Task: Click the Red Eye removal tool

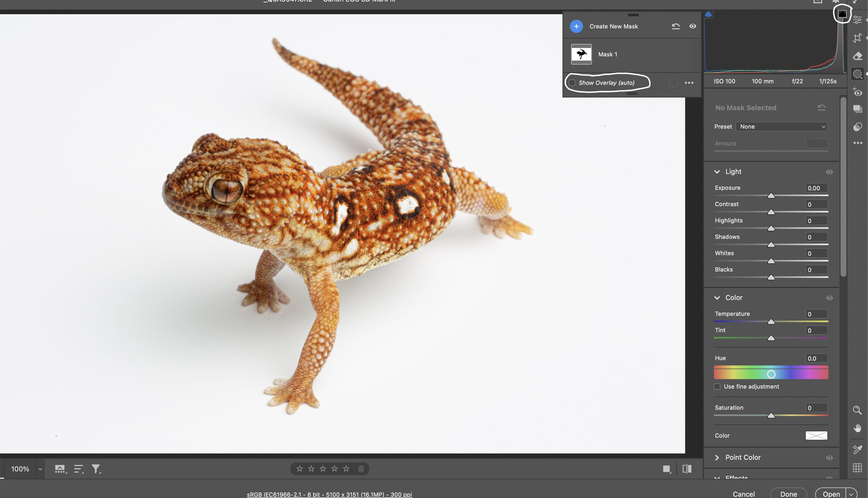Action: pyautogui.click(x=857, y=92)
